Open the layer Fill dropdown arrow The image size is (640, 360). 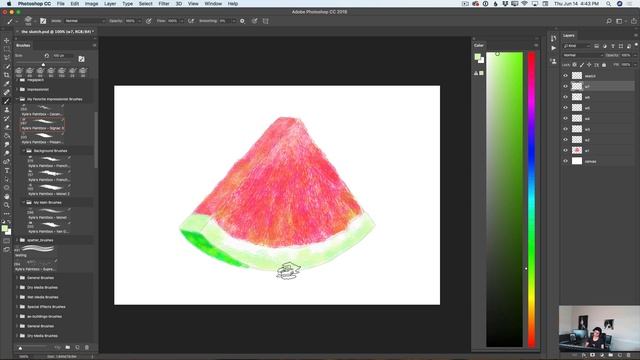(x=635, y=65)
